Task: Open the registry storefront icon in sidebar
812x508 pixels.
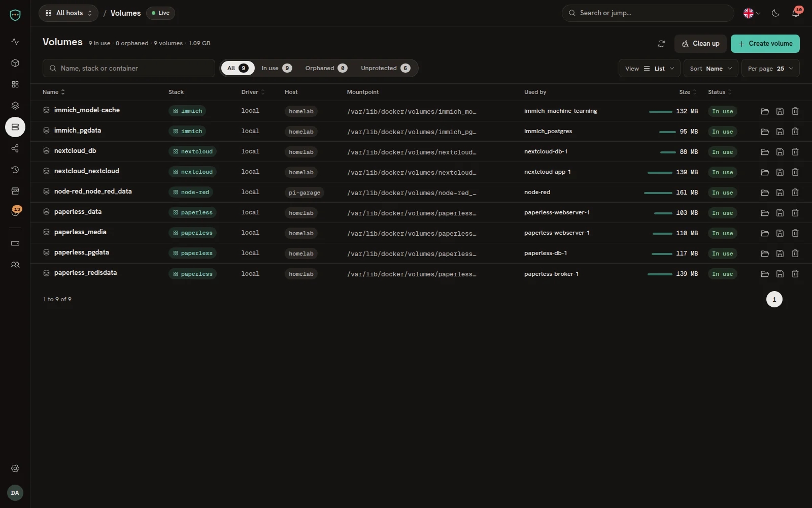Action: pos(15,191)
